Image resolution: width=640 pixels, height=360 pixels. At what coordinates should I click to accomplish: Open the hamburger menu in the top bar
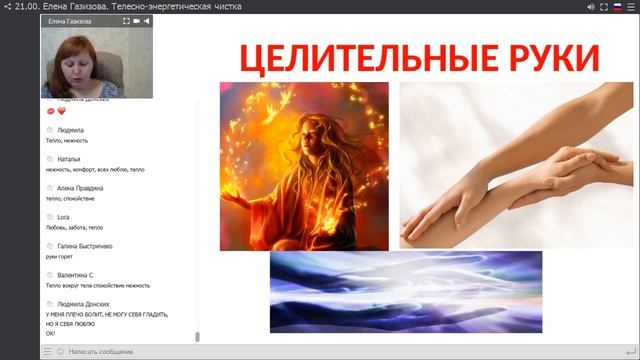(631, 7)
